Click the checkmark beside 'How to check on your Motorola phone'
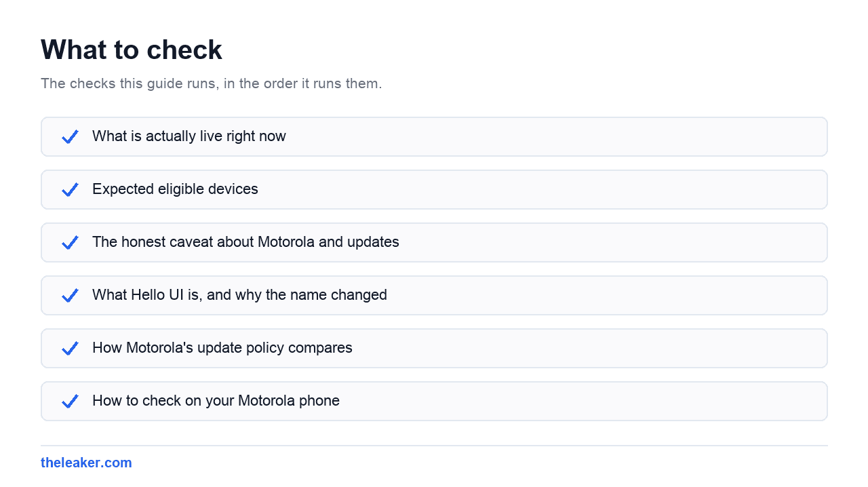The image size is (868, 487). [70, 401]
